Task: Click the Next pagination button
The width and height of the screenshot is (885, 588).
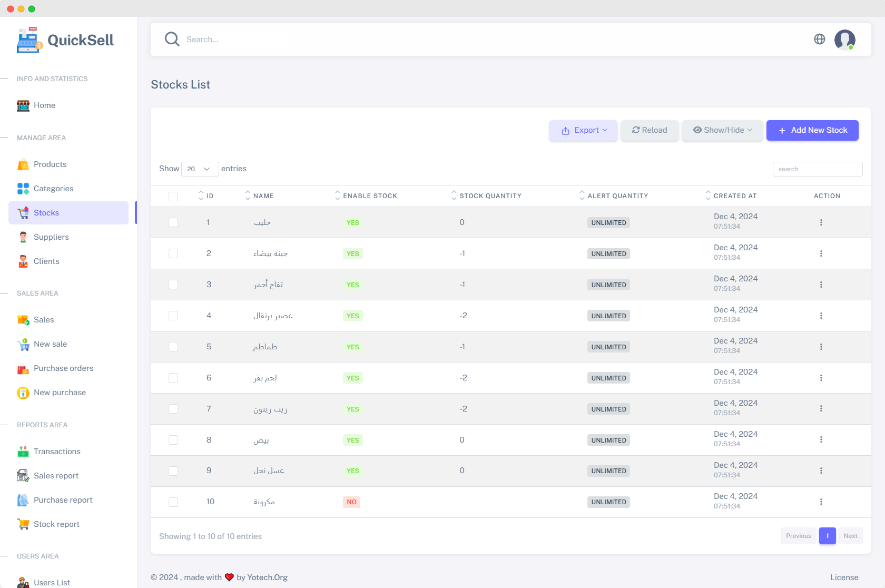Action: [x=850, y=536]
